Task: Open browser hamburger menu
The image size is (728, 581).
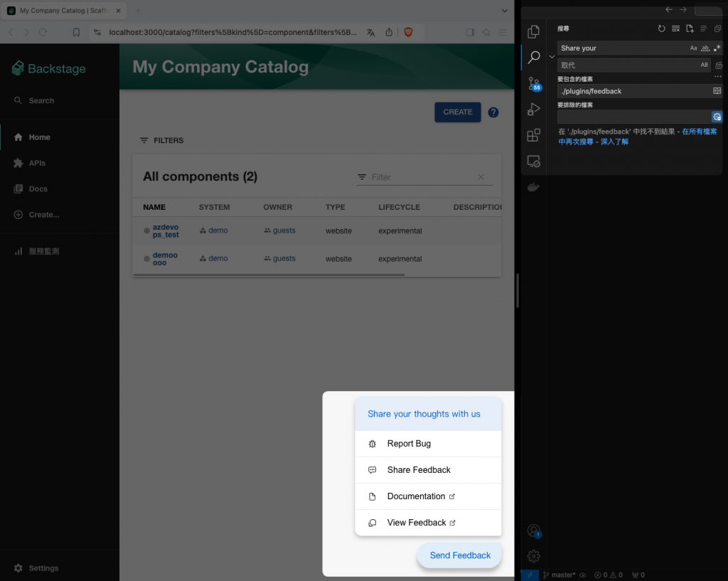Action: pos(503,32)
